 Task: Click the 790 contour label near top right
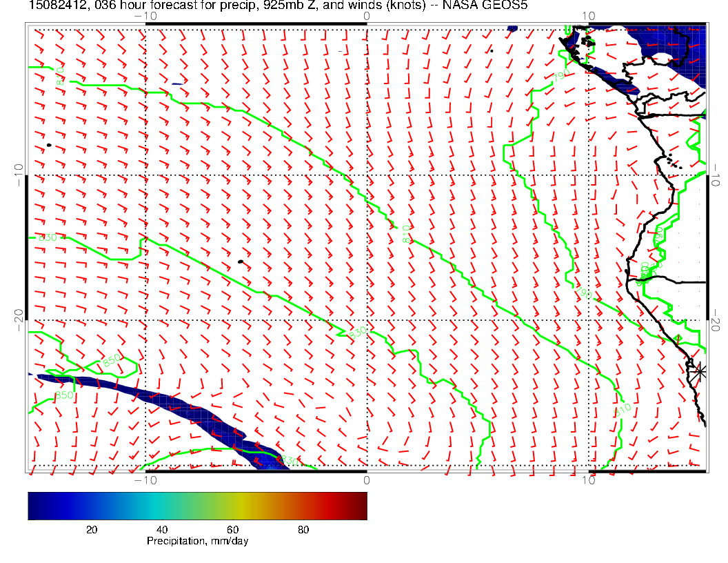560,75
